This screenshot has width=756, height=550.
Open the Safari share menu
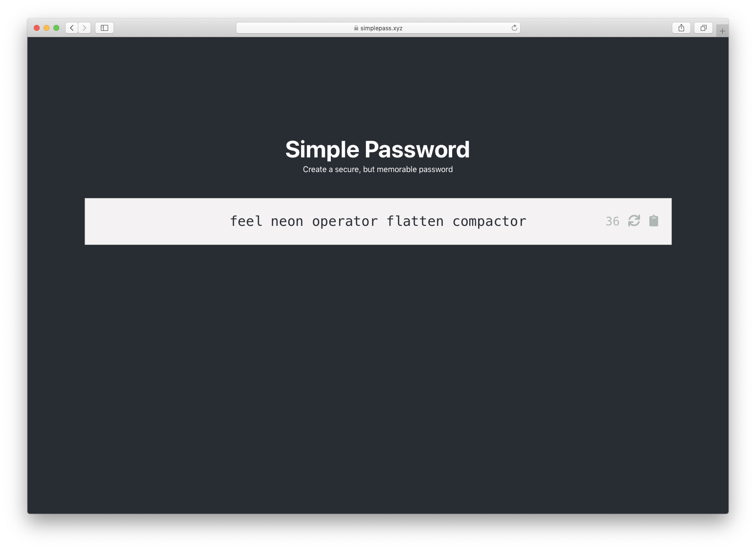[x=681, y=28]
